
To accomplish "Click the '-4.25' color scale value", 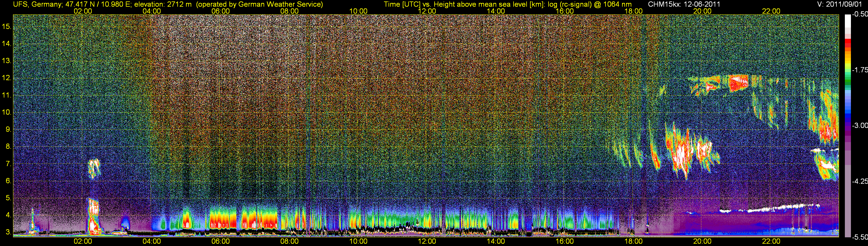I will pos(860,181).
